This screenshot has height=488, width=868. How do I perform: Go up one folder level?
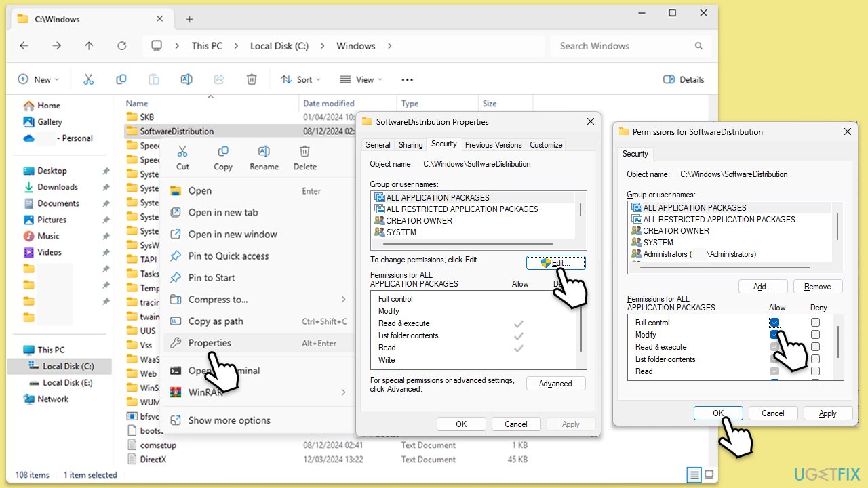[x=90, y=46]
